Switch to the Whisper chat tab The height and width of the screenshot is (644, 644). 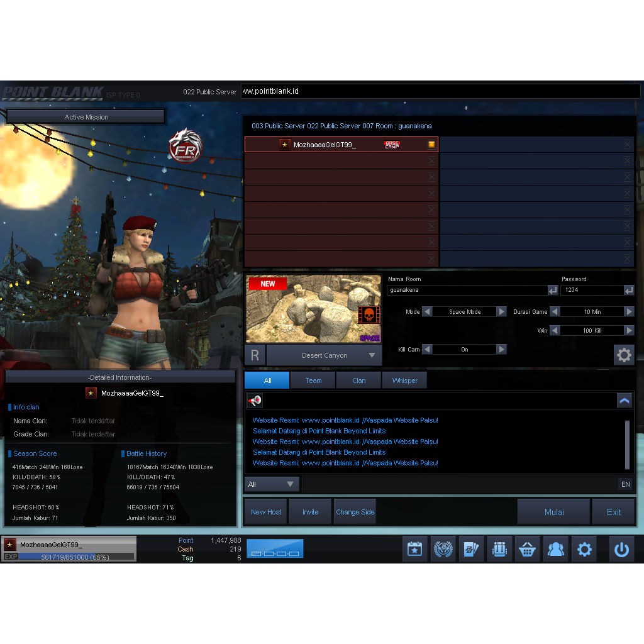click(404, 380)
